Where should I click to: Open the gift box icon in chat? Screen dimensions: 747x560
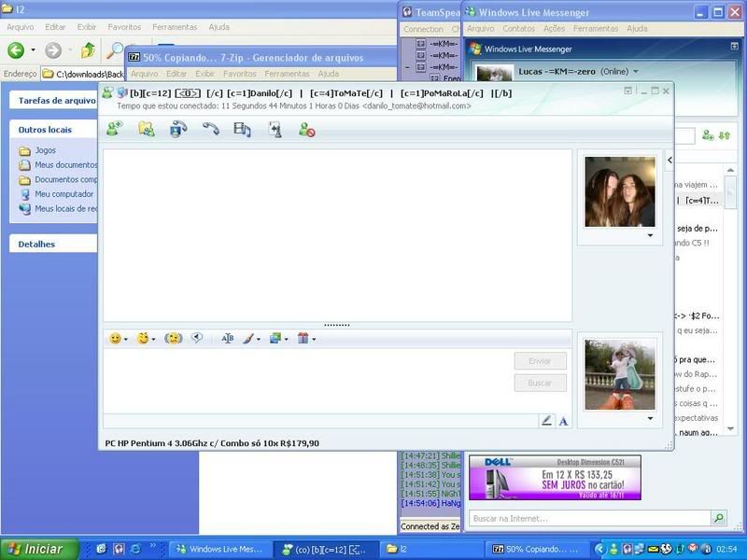[303, 339]
